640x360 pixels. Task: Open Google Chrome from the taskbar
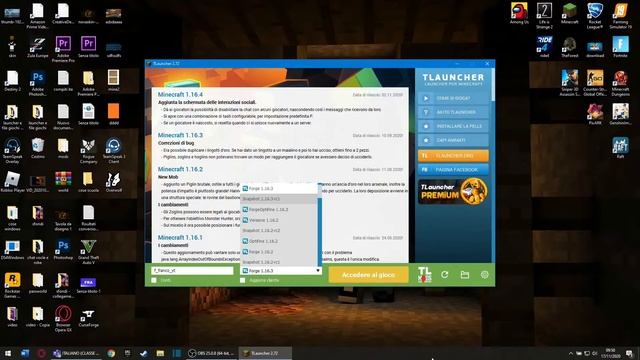pyautogui.click(x=111, y=353)
